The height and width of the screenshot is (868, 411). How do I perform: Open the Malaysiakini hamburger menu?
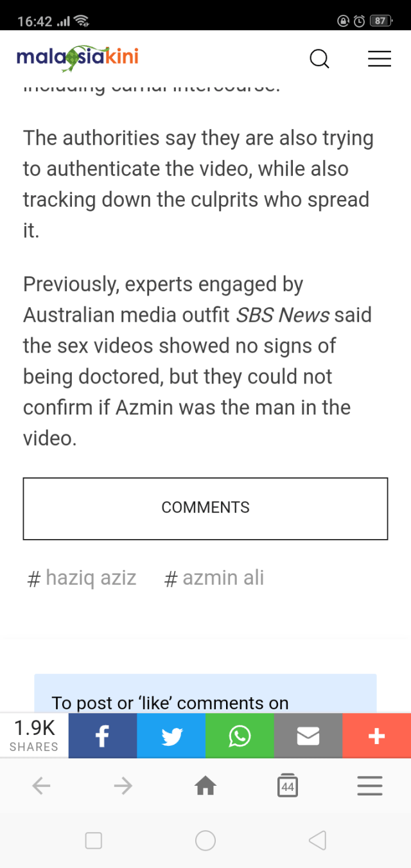pyautogui.click(x=380, y=58)
